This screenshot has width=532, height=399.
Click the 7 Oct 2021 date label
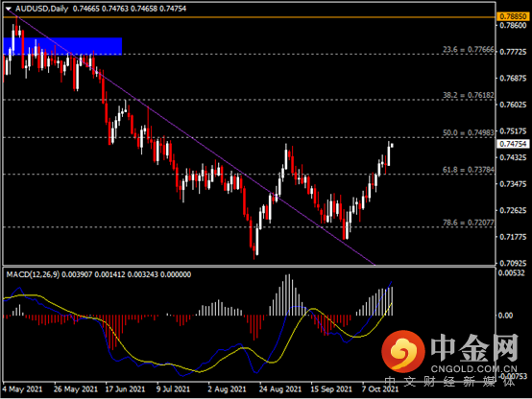[380, 389]
